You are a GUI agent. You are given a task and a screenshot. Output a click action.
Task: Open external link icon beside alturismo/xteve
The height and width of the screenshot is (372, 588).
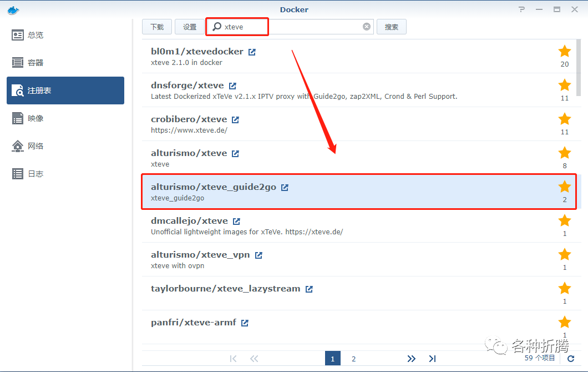pos(236,153)
